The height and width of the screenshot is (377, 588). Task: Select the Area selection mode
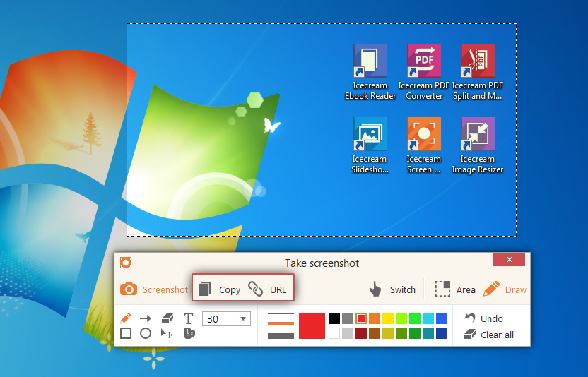455,289
